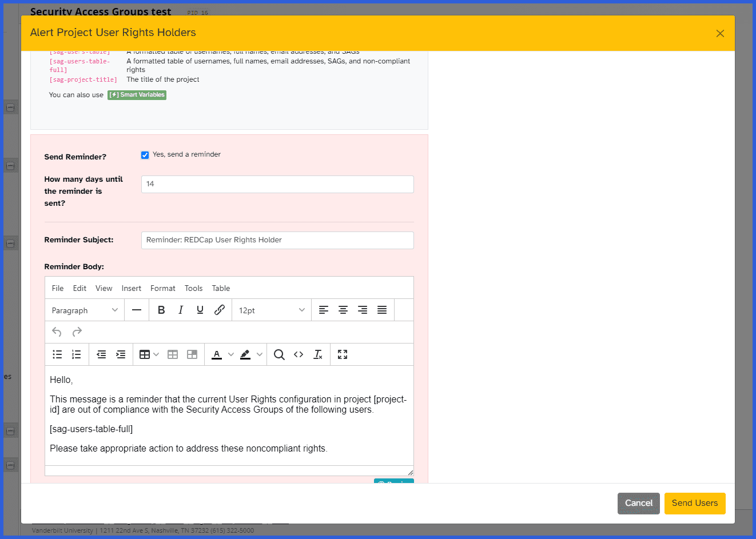Align text left in the reminder body
Screen dimensions: 756x539
324,310
